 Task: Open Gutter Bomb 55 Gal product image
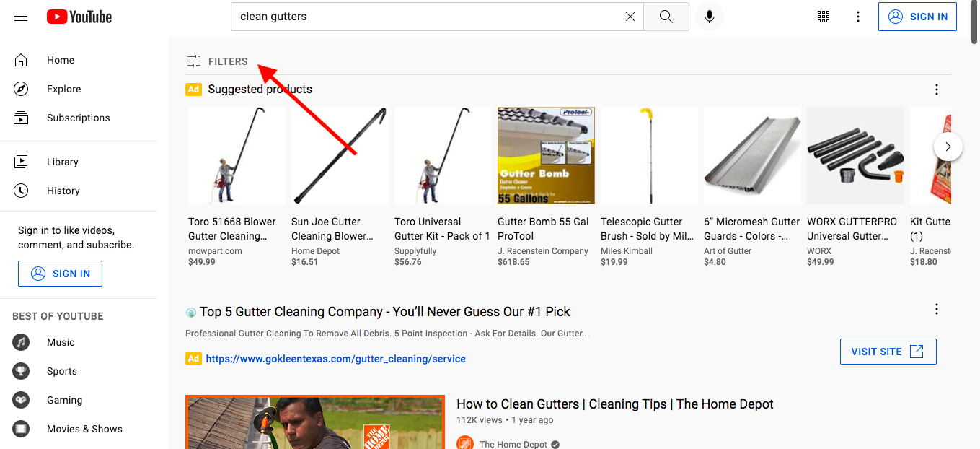(x=546, y=156)
